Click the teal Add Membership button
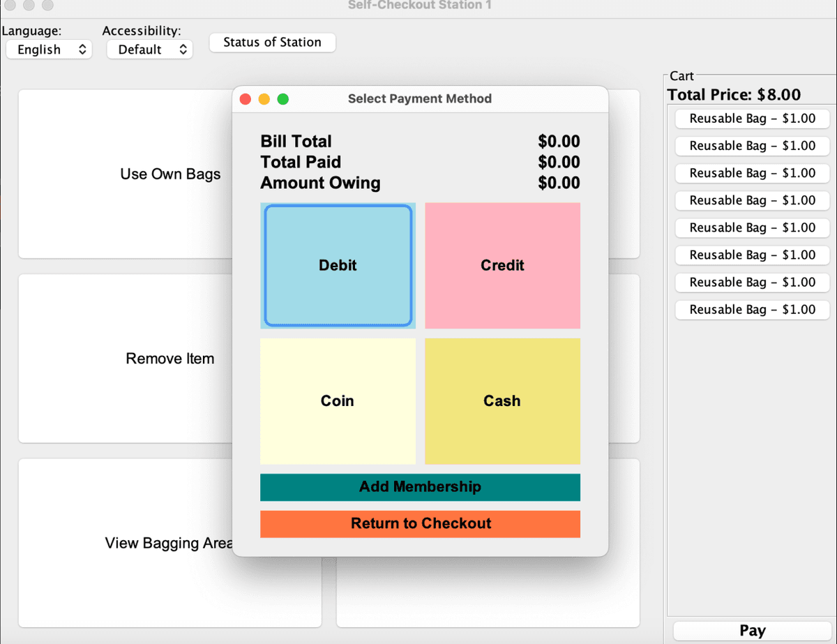The width and height of the screenshot is (837, 644). [420, 487]
